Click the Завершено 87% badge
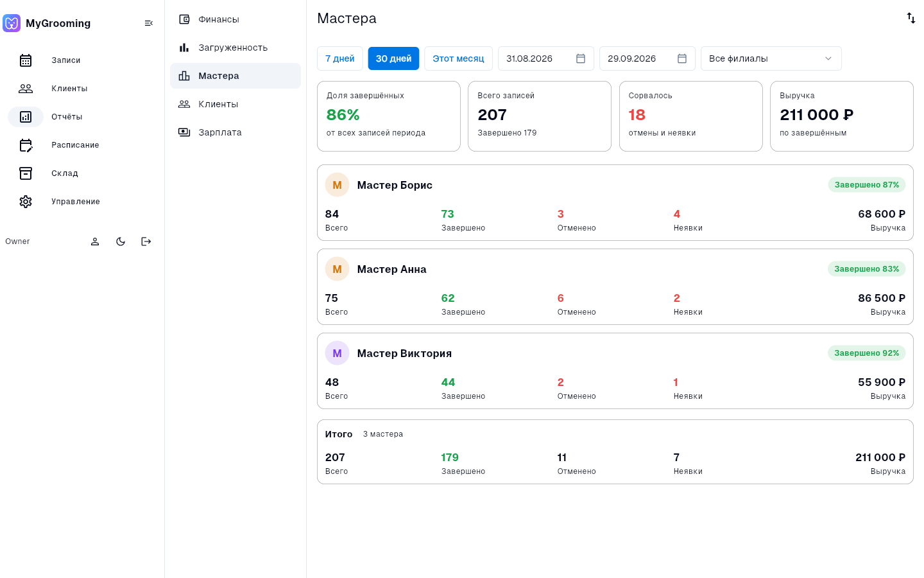This screenshot has height=578, width=924. [x=867, y=185]
